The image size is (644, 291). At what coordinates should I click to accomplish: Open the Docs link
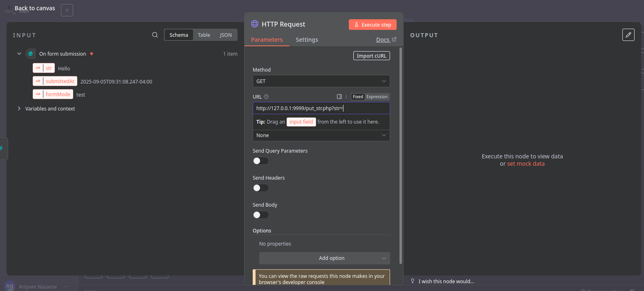(386, 40)
